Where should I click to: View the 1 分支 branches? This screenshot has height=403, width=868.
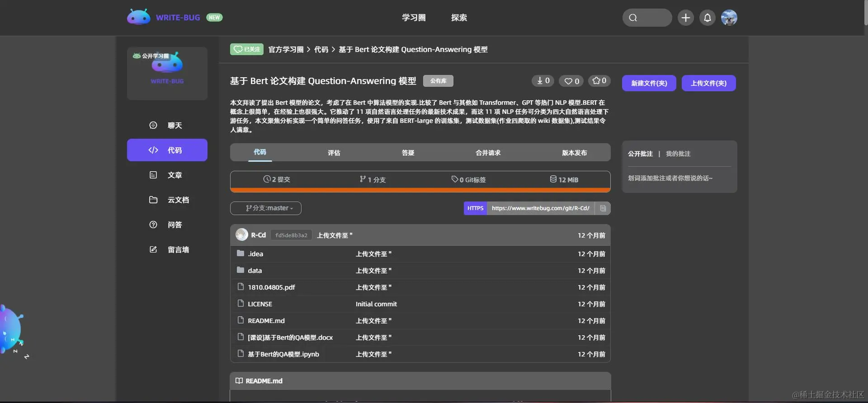coord(373,179)
